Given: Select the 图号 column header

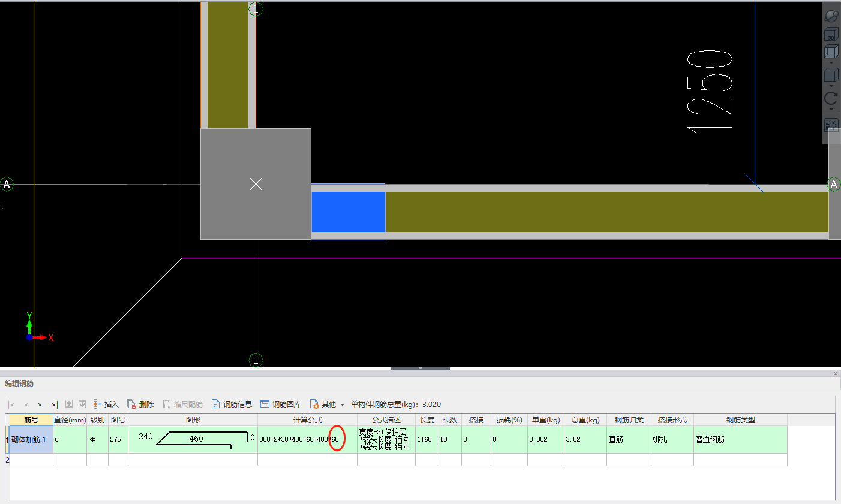Looking at the screenshot, I should pyautogui.click(x=118, y=420).
